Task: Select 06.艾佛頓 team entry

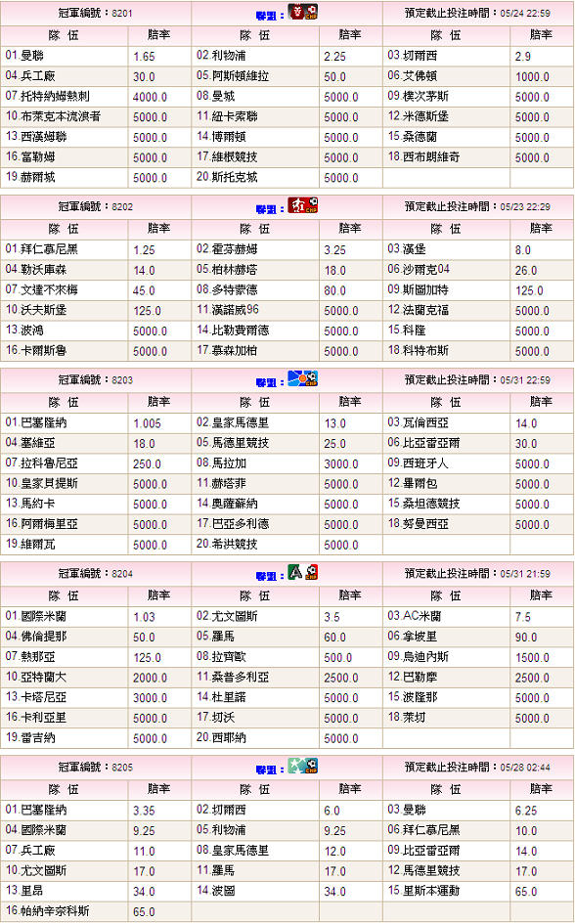Action: point(413,76)
